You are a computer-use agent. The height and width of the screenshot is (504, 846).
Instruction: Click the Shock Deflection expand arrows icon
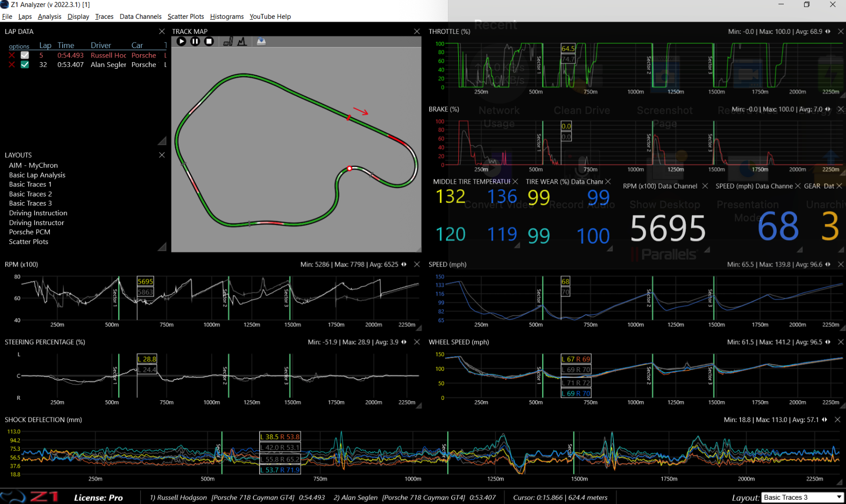coord(824,419)
